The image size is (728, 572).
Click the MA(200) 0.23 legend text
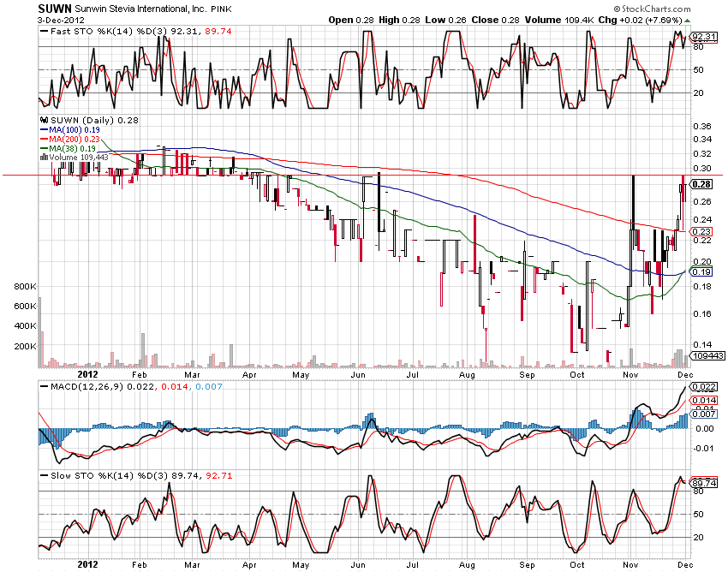pos(75,140)
